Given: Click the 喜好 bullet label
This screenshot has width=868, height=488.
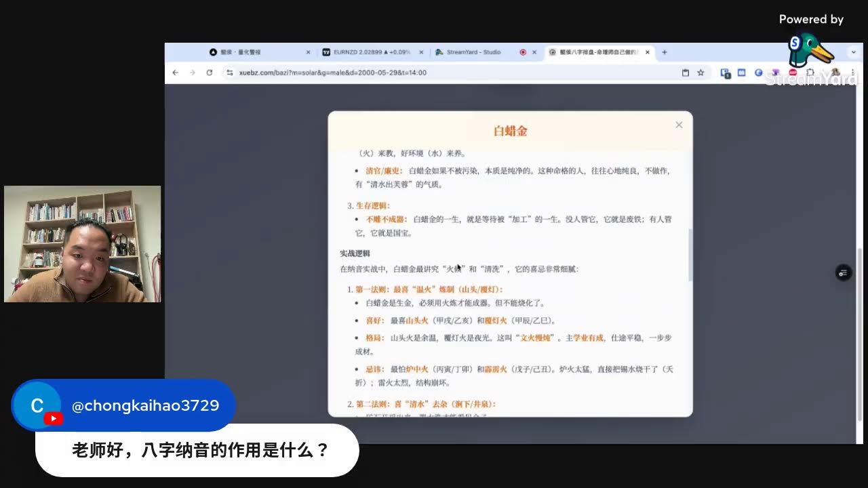Looking at the screenshot, I should coord(375,321).
